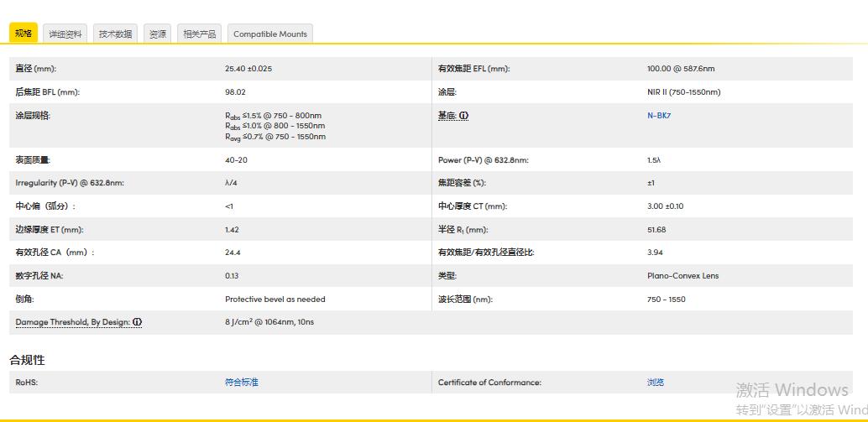Select the edge thickness value 1.42
This screenshot has height=422, width=868.
click(232, 230)
